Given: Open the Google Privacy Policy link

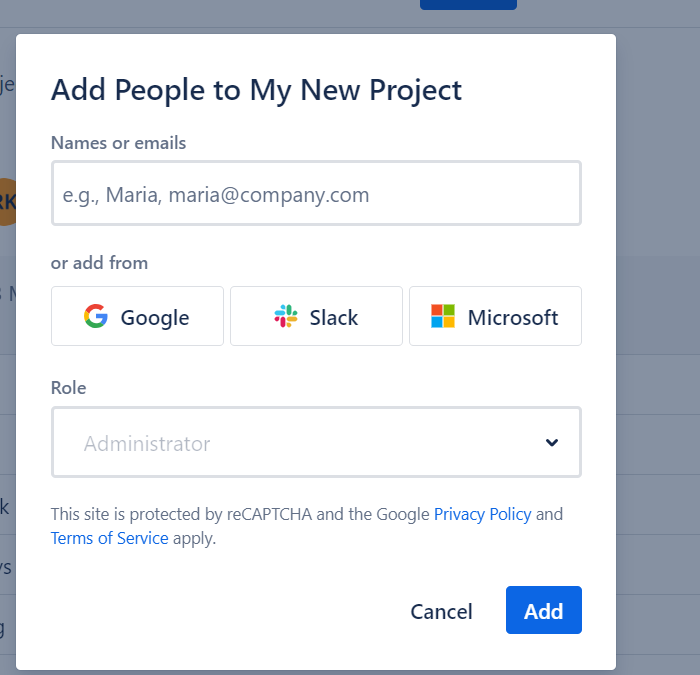Looking at the screenshot, I should tap(482, 514).
